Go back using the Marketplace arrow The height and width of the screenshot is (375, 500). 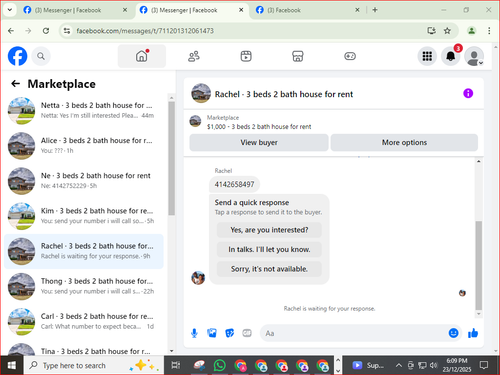[x=16, y=84]
